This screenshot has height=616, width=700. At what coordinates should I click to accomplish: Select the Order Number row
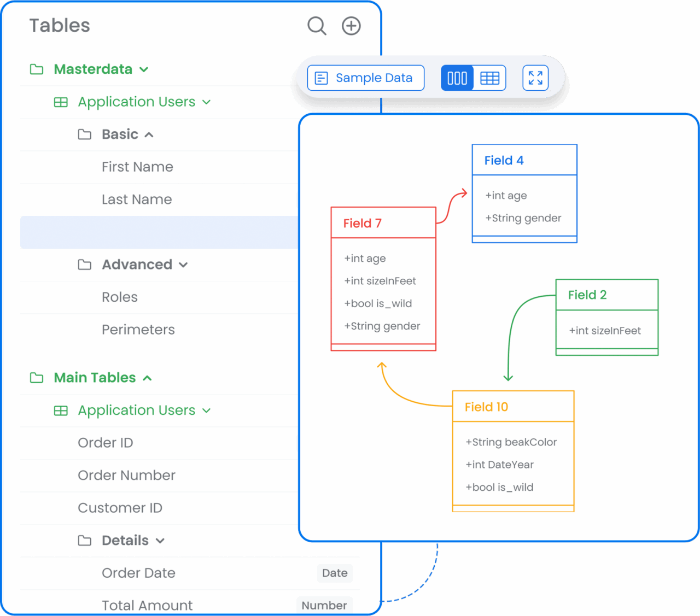[126, 475]
